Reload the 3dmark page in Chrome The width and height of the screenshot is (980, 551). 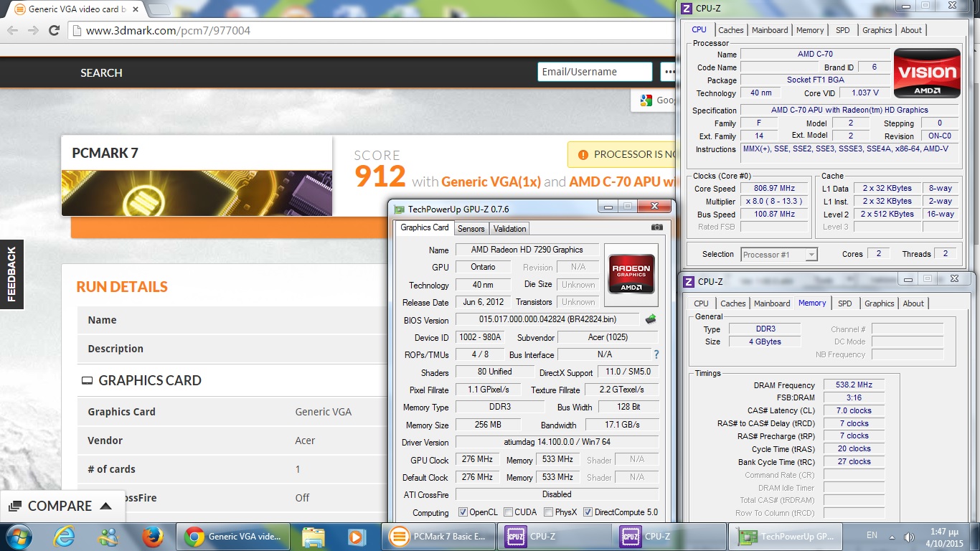tap(54, 30)
